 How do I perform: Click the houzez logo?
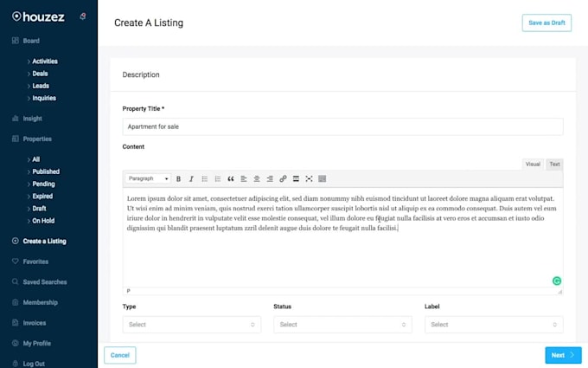38,16
